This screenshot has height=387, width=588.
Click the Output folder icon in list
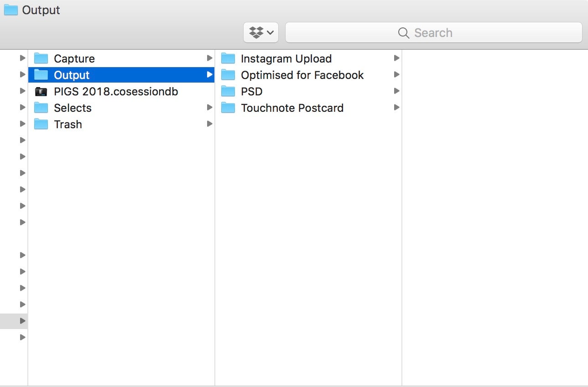click(x=41, y=75)
